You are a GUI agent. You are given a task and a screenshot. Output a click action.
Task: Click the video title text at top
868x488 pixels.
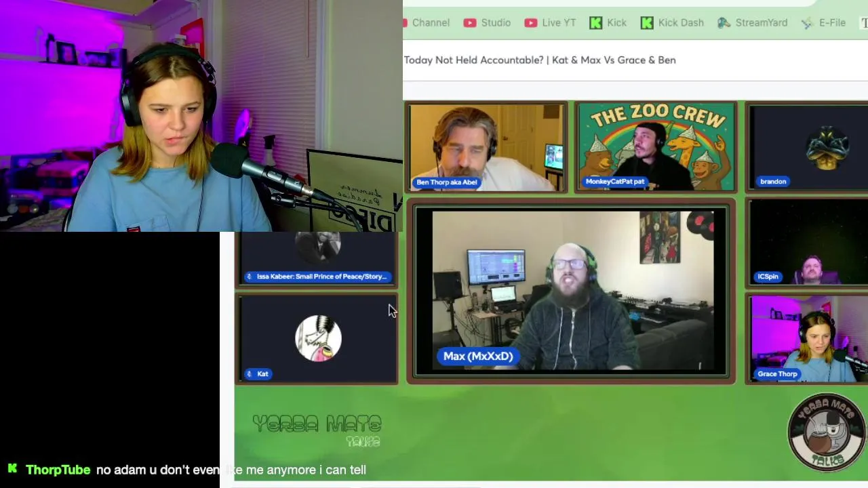[540, 60]
